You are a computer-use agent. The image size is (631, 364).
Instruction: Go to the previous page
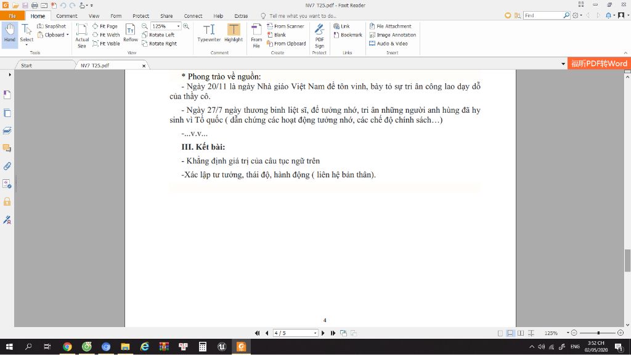[x=267, y=333]
